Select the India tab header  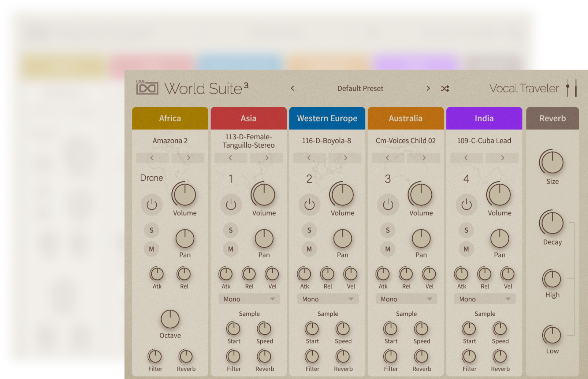point(484,118)
